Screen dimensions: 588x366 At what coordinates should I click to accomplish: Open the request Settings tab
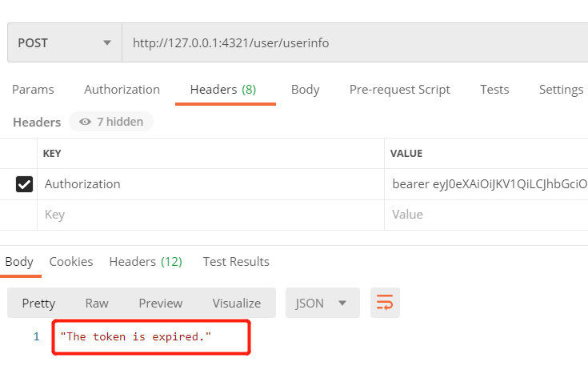pos(561,90)
